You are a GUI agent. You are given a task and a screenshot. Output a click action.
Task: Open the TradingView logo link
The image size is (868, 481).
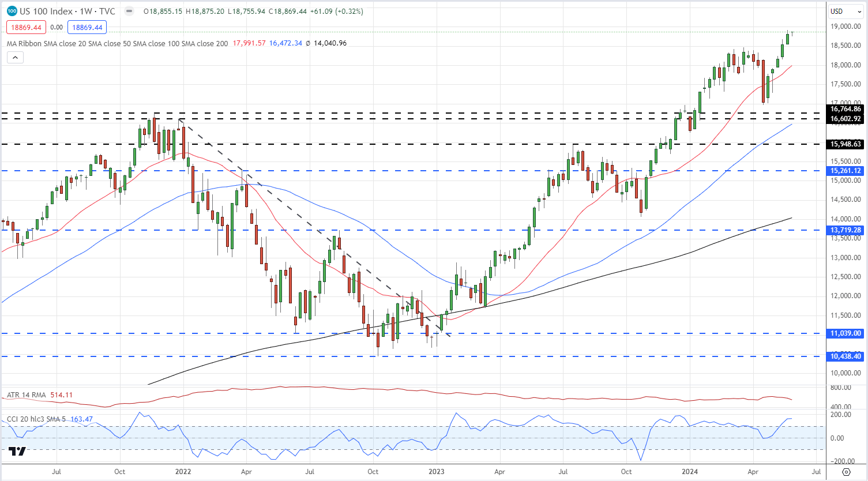tap(17, 451)
